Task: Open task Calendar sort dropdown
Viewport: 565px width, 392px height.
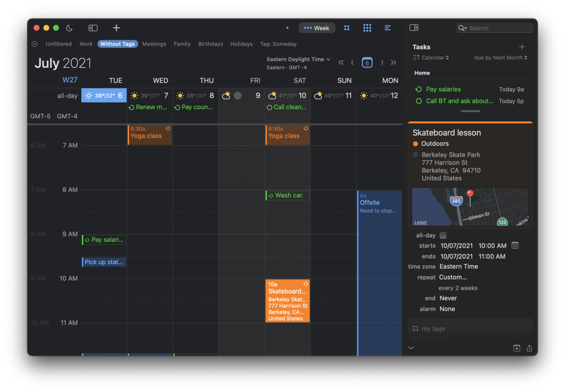Action: [431, 58]
